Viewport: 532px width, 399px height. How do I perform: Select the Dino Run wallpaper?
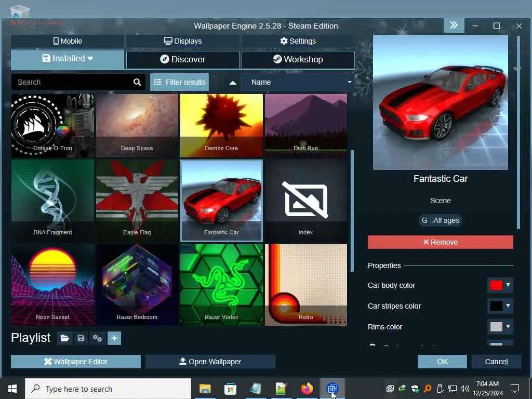click(x=305, y=126)
